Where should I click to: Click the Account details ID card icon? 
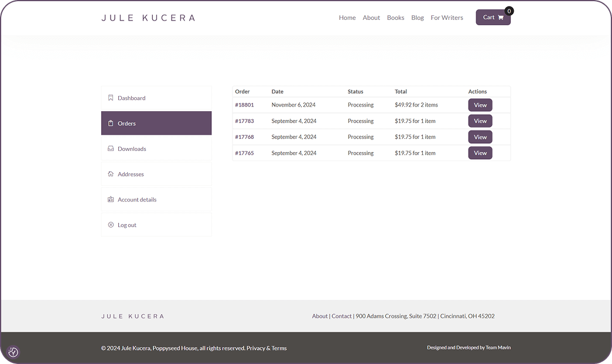pyautogui.click(x=111, y=200)
